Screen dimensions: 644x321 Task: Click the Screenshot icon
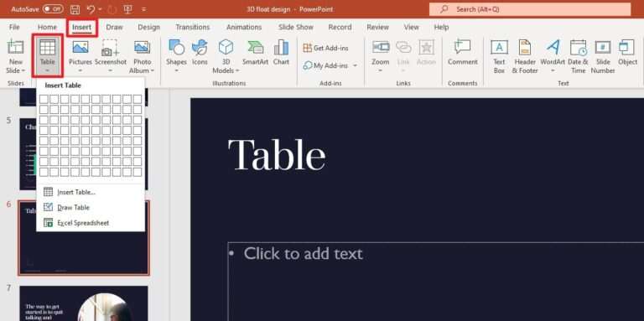pyautogui.click(x=110, y=48)
